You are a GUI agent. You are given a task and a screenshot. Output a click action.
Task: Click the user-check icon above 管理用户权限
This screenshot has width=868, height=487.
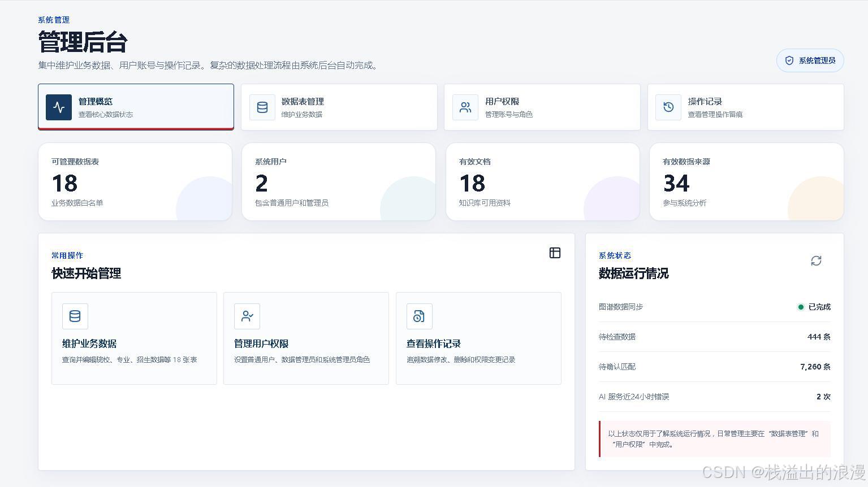click(247, 316)
